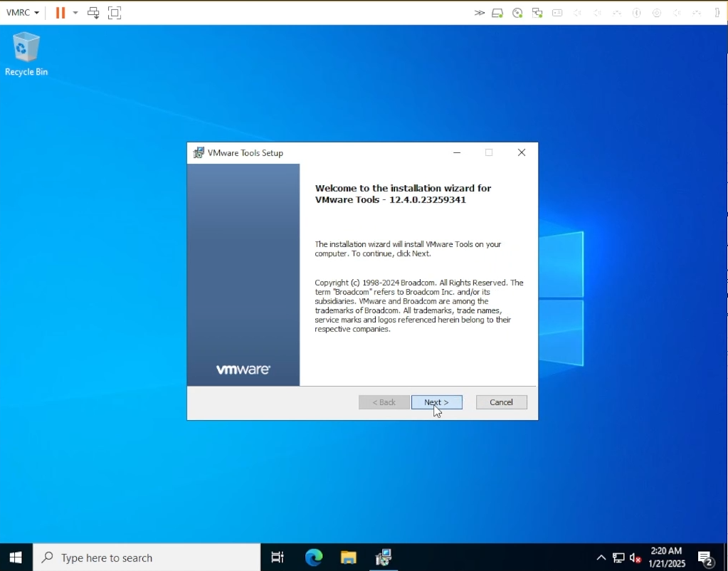Cancel the VMware Tools installation

click(x=501, y=402)
